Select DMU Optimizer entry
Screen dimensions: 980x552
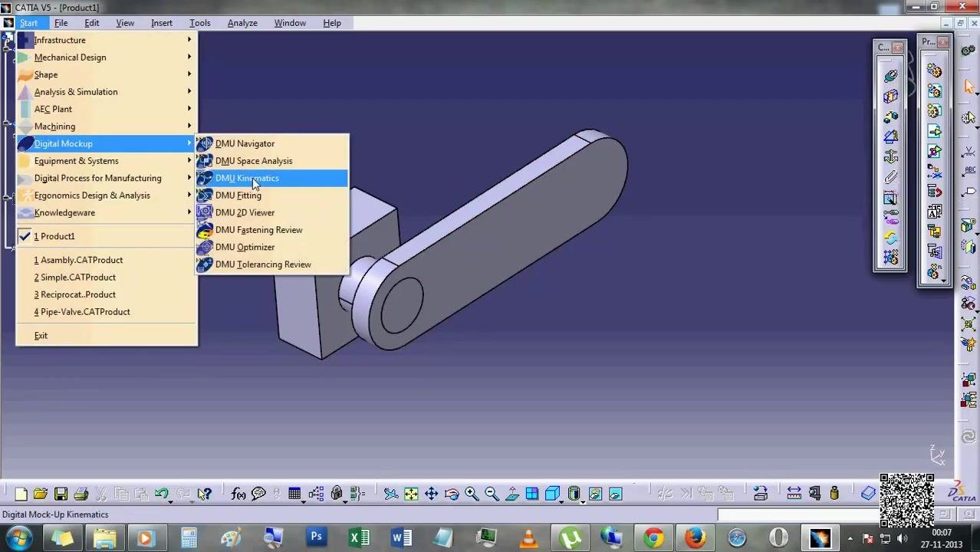(x=271, y=247)
